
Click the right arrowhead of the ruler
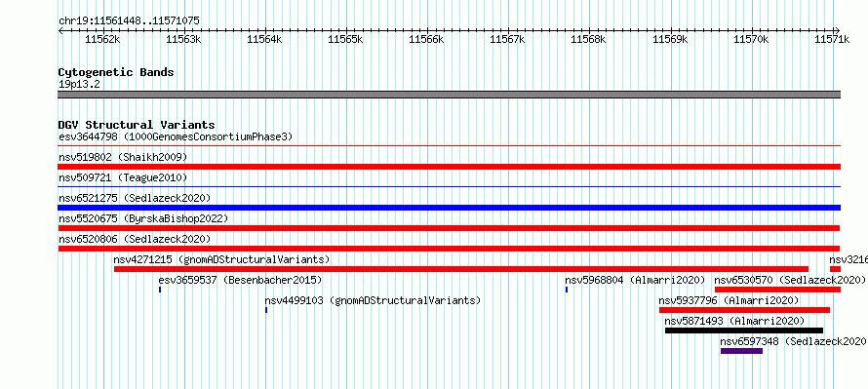coord(838,30)
